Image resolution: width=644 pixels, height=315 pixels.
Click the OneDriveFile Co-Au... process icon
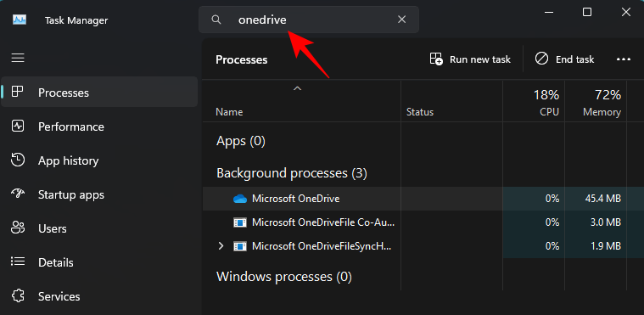[240, 223]
